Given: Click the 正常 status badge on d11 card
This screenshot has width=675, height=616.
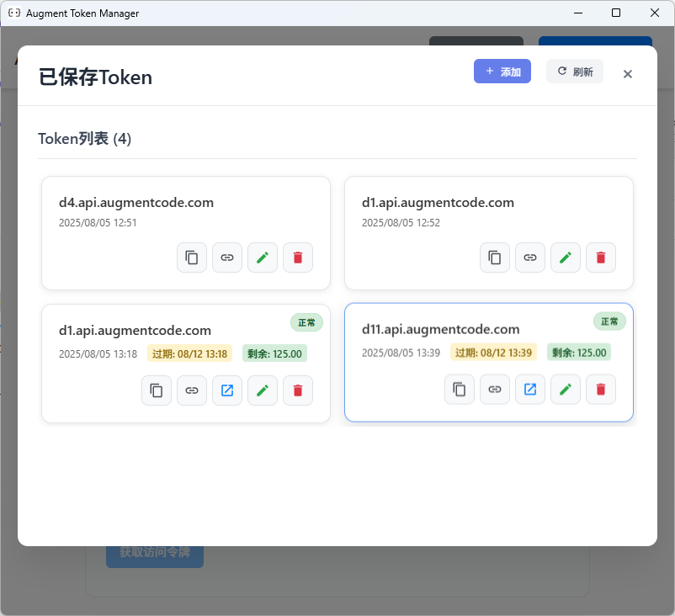Looking at the screenshot, I should pos(609,321).
